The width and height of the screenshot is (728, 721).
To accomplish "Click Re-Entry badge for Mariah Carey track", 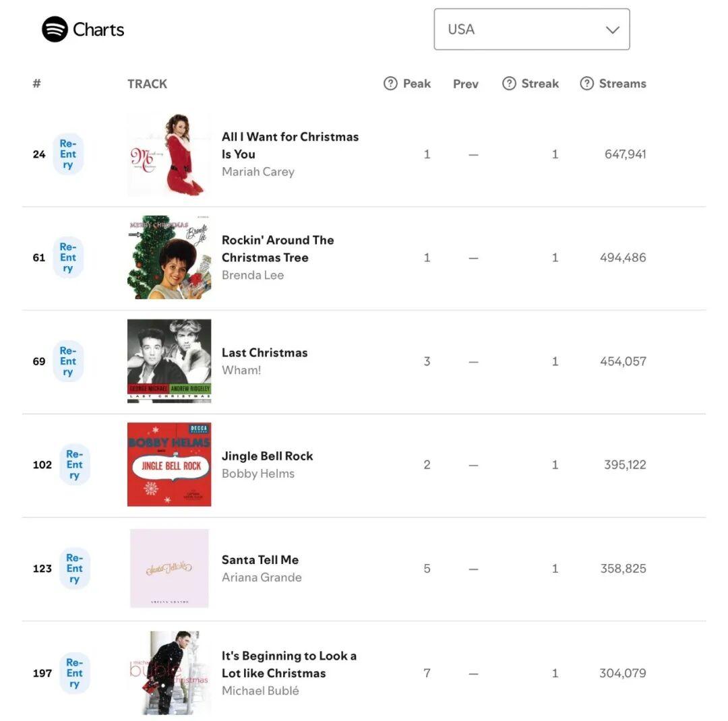I will [68, 154].
